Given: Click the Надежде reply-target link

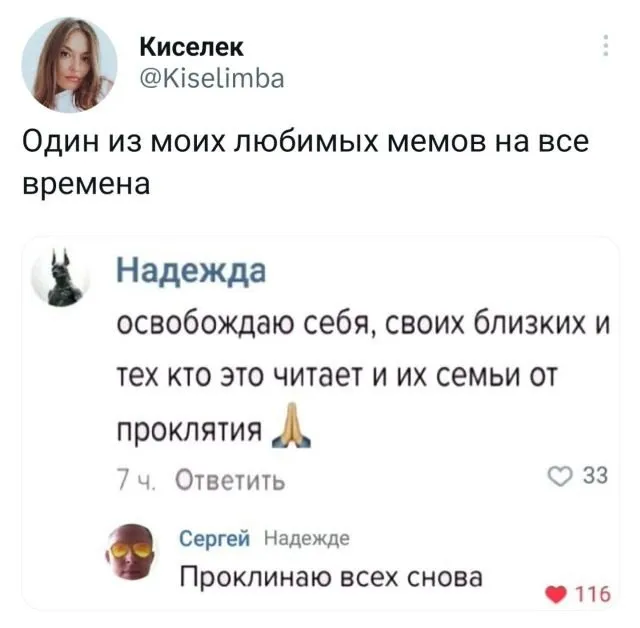Looking at the screenshot, I should tap(307, 539).
